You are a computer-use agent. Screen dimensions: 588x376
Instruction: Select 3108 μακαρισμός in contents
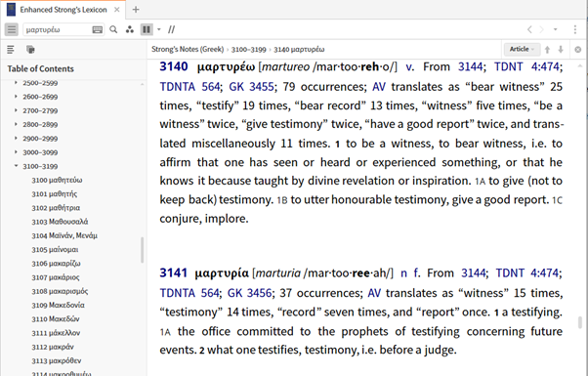point(60,291)
